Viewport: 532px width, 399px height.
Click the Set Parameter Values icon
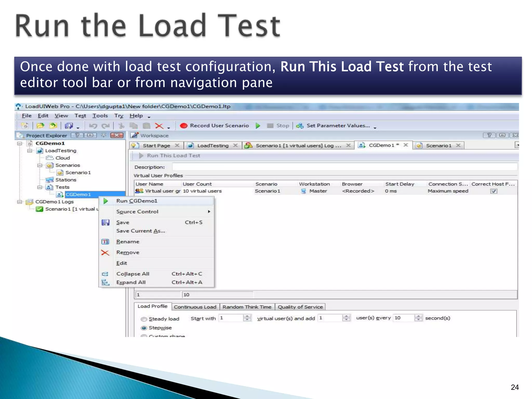[300, 126]
